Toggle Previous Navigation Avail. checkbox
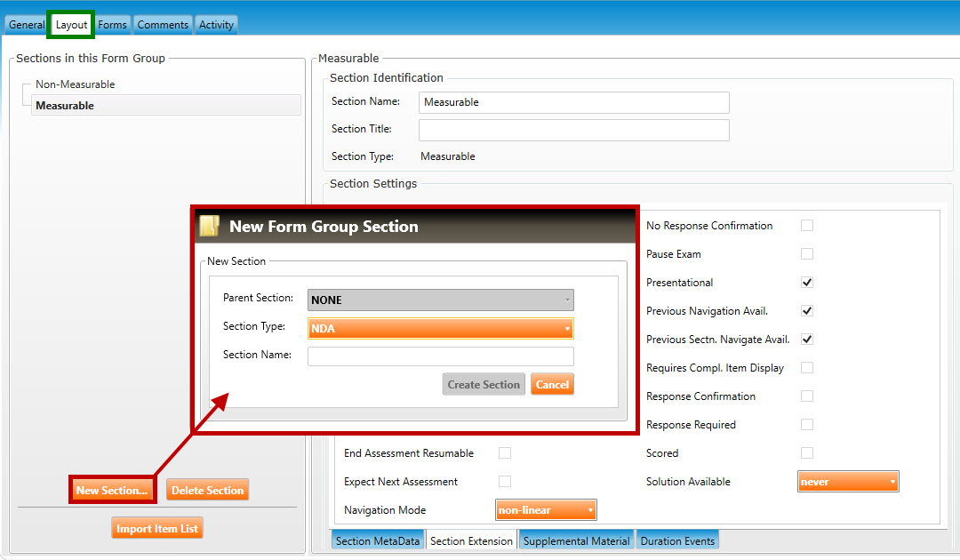Image resolution: width=960 pixels, height=560 pixels. tap(807, 311)
